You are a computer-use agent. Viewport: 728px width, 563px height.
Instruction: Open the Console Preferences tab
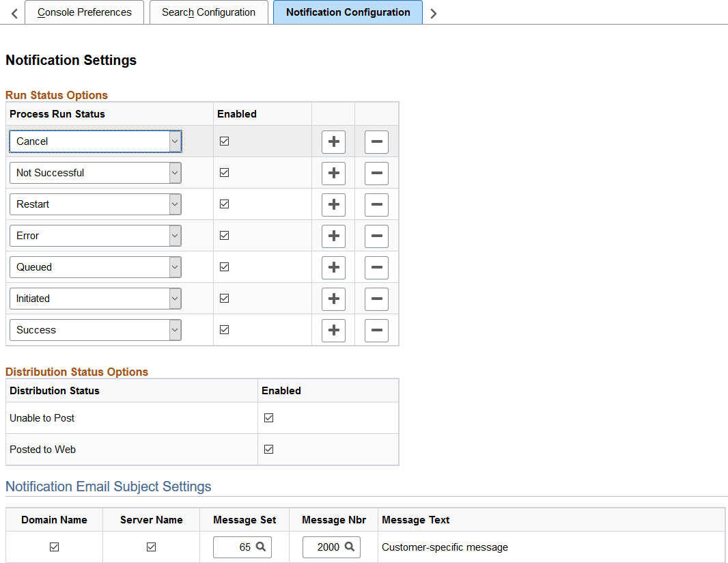click(84, 12)
